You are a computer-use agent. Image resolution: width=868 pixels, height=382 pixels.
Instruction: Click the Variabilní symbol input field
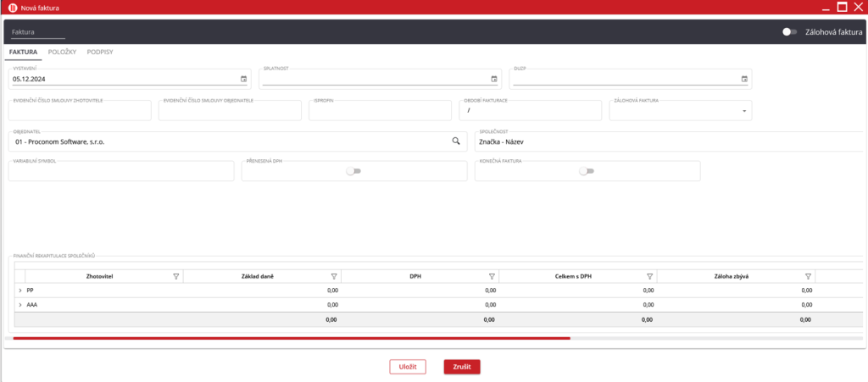121,173
